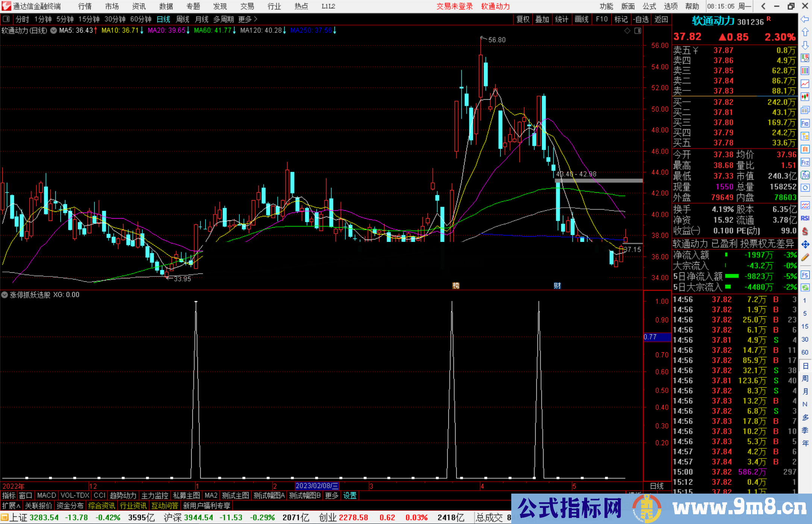This screenshot has height=524, width=812.
Task: Switch to the MACD indicator tab
Action: [47, 495]
